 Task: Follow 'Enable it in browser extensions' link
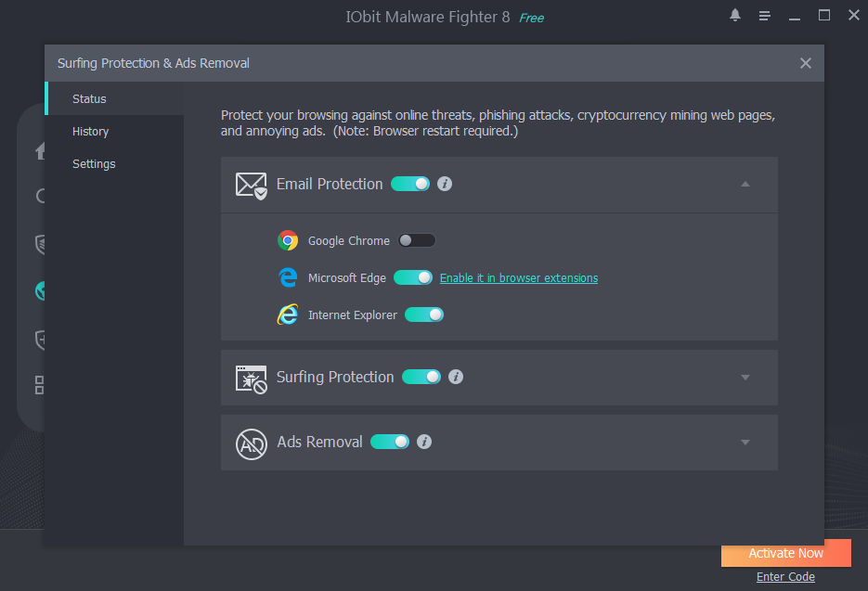[519, 278]
